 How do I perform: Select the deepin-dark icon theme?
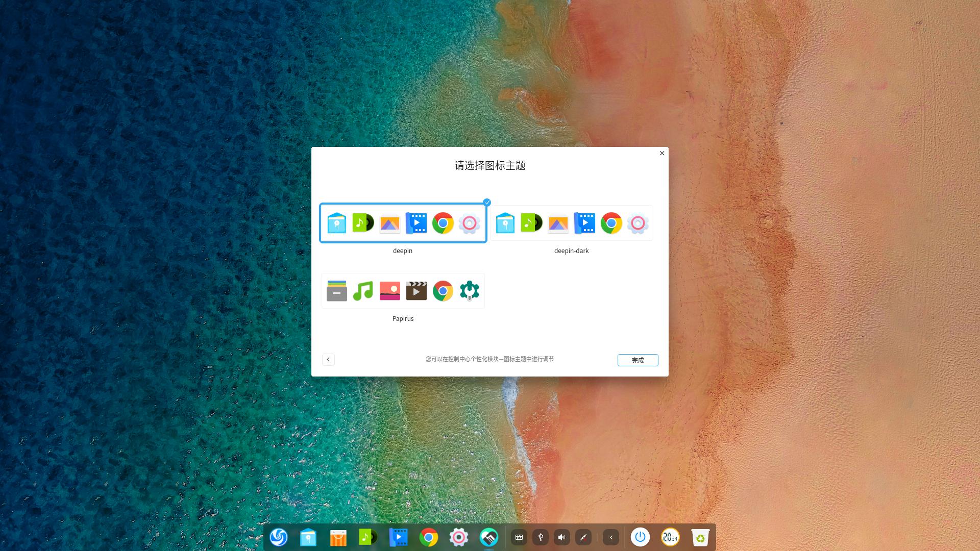tap(571, 223)
